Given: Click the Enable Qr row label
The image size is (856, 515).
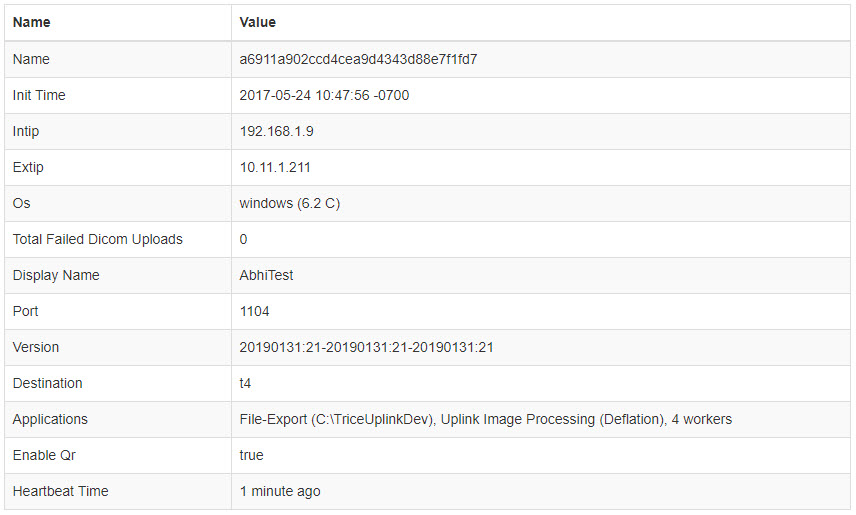Looking at the screenshot, I should (44, 455).
